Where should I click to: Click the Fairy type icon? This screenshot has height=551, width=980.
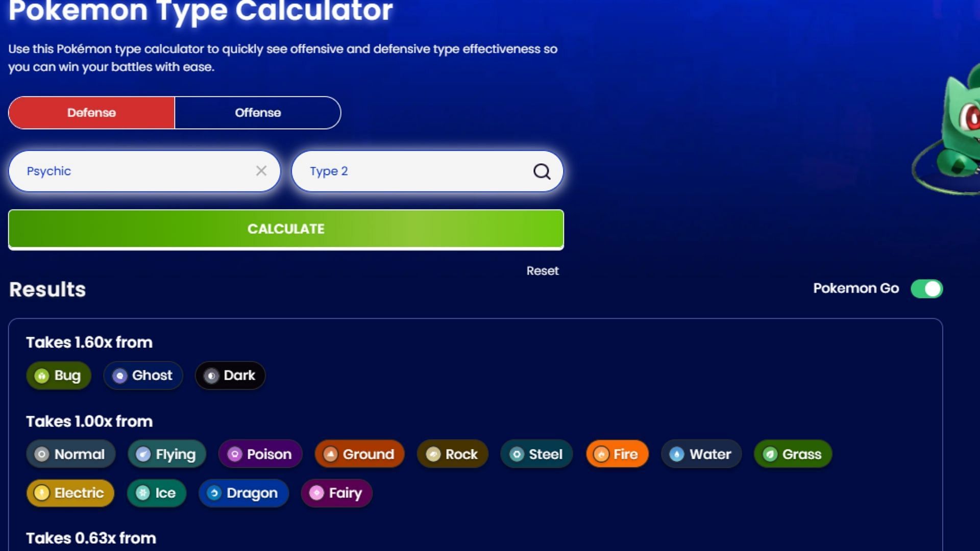316,492
